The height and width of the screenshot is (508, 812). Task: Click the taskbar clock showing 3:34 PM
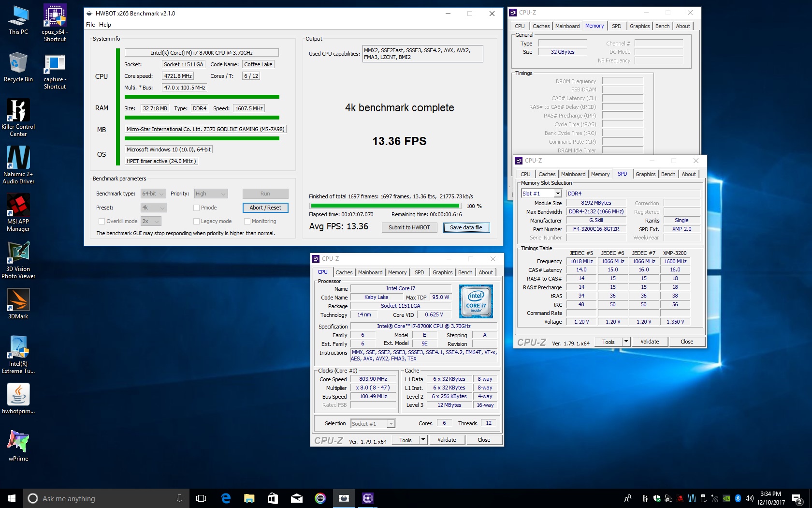[771, 498]
